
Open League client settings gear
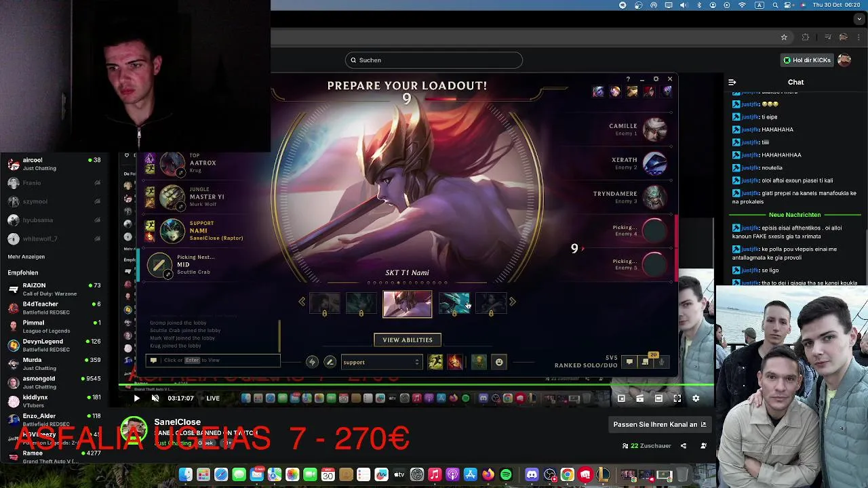656,79
